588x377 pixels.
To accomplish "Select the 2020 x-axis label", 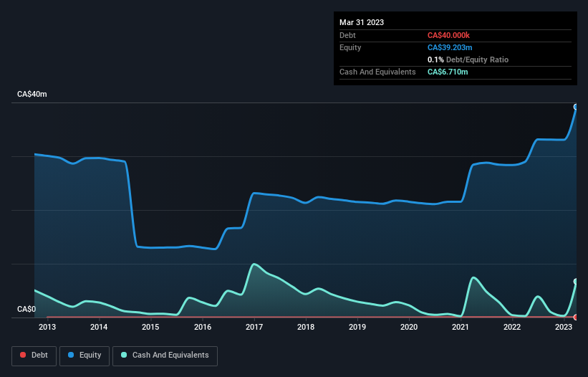I will (409, 327).
